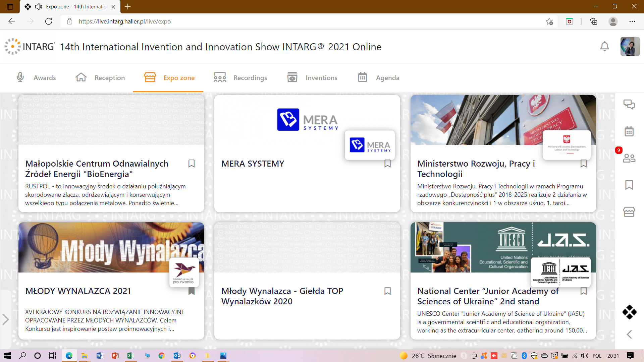Open the system volume icon in tray
Viewport: 644px width, 362px height.
tap(585, 356)
